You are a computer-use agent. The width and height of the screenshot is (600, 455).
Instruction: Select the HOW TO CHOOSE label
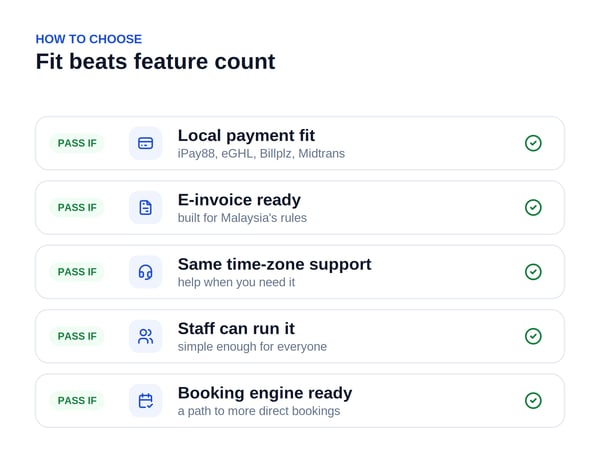click(x=89, y=39)
